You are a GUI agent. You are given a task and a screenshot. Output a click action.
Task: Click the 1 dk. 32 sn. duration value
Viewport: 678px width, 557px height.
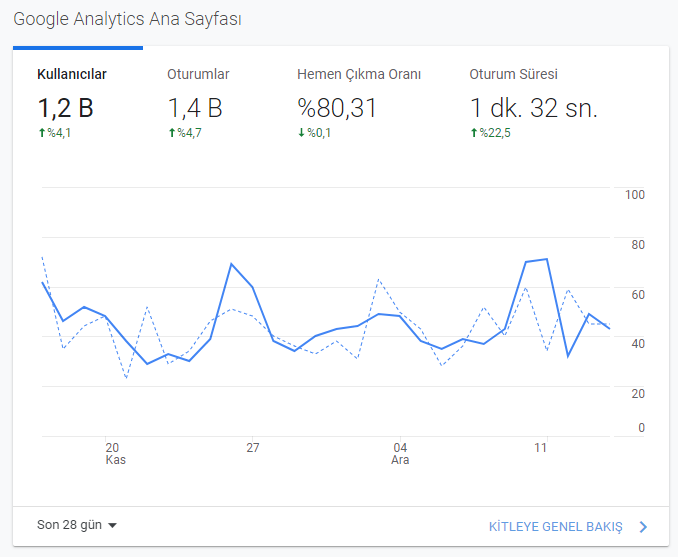click(x=534, y=108)
